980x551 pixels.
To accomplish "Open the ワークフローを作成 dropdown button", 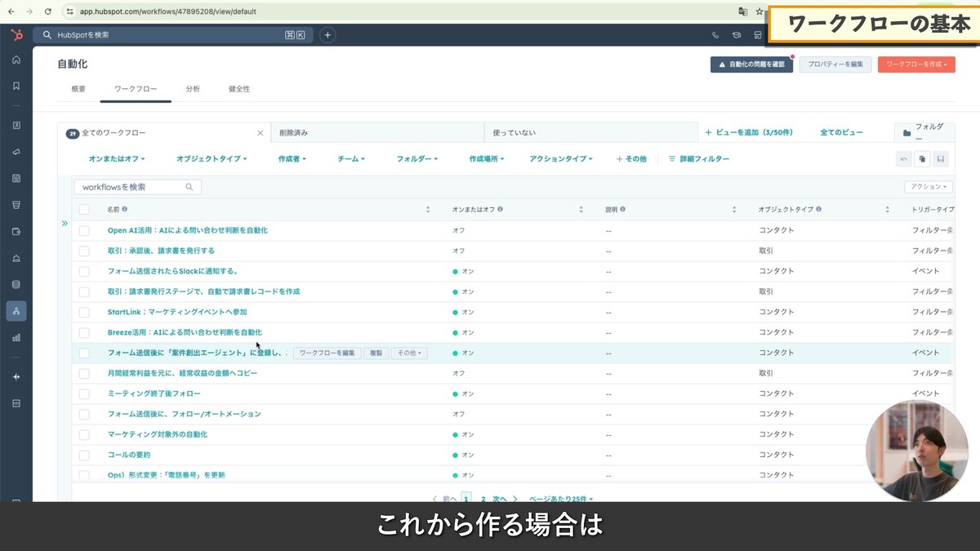I will pyautogui.click(x=915, y=64).
